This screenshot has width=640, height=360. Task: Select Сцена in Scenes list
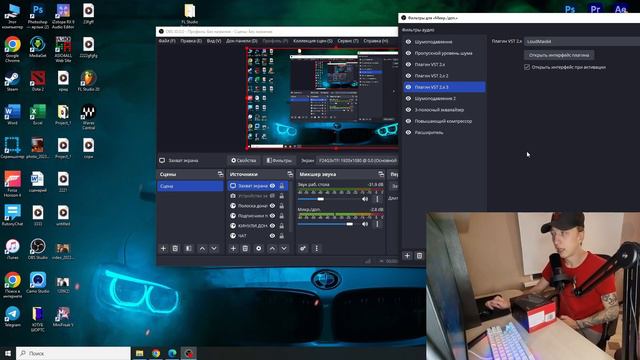point(190,186)
